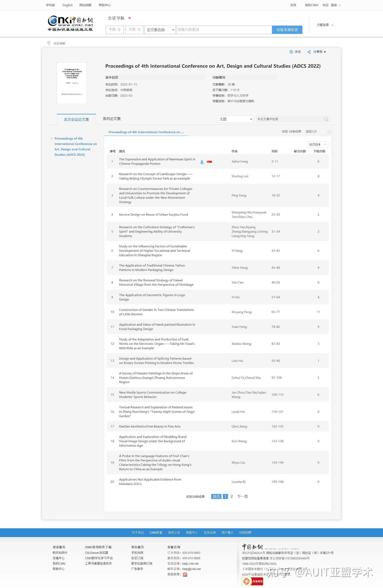This screenshot has width=383, height=588.
Task: Open the share (分享到) icon menu
Action: point(309,52)
